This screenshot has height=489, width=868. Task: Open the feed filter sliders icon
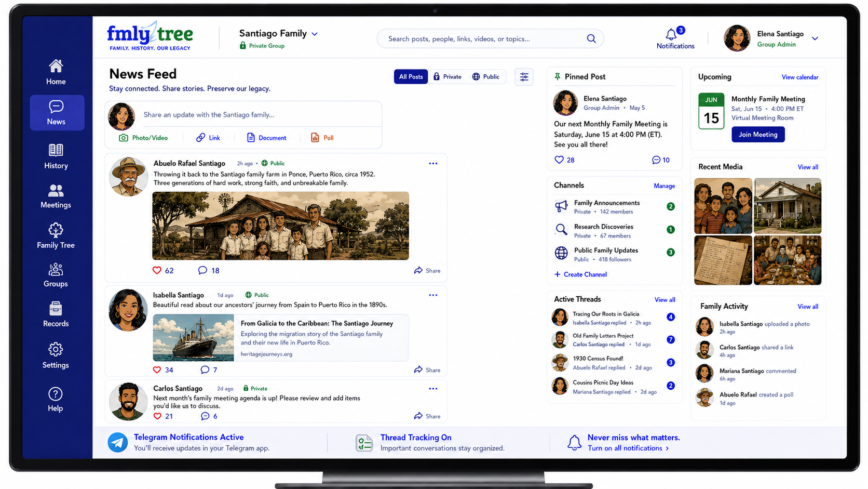pyautogui.click(x=524, y=77)
